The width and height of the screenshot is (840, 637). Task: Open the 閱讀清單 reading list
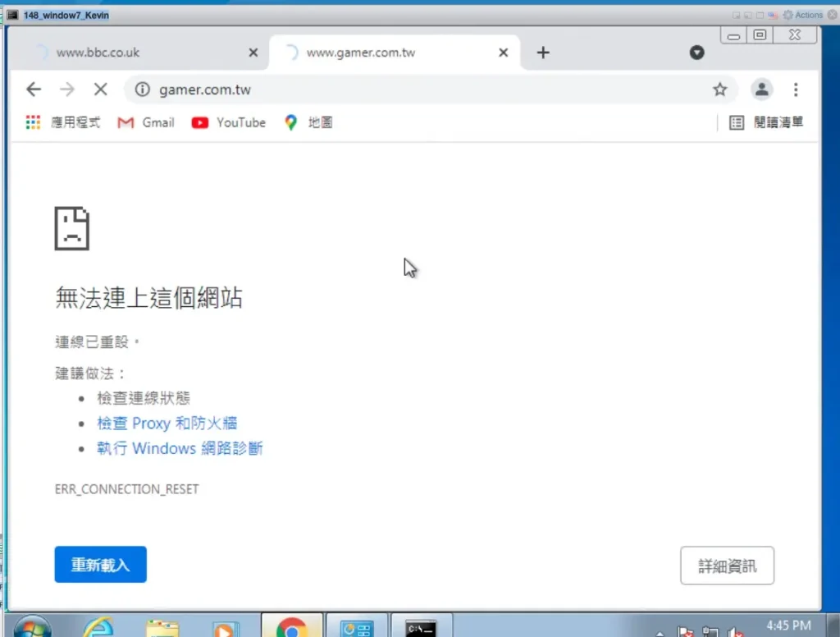[x=766, y=122]
